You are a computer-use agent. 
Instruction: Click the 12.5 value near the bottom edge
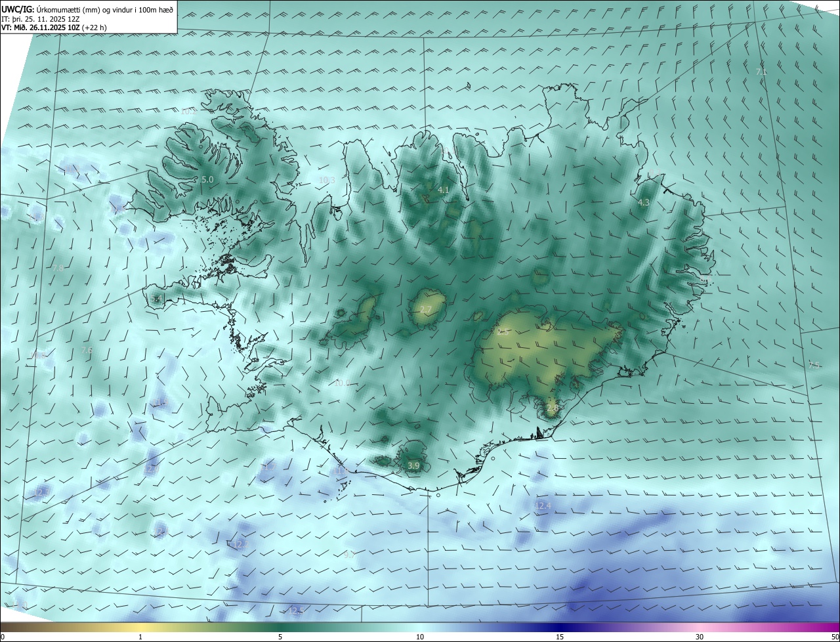[x=296, y=611]
